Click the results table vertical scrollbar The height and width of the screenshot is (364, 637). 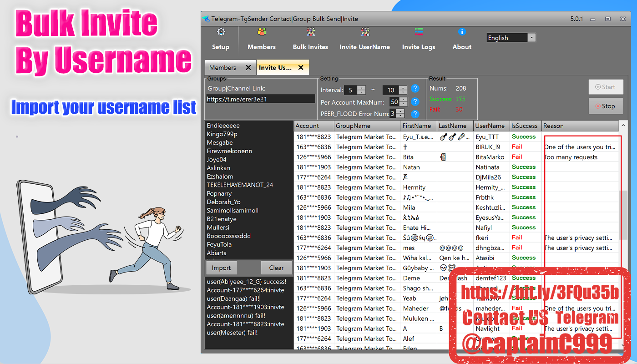point(622,214)
